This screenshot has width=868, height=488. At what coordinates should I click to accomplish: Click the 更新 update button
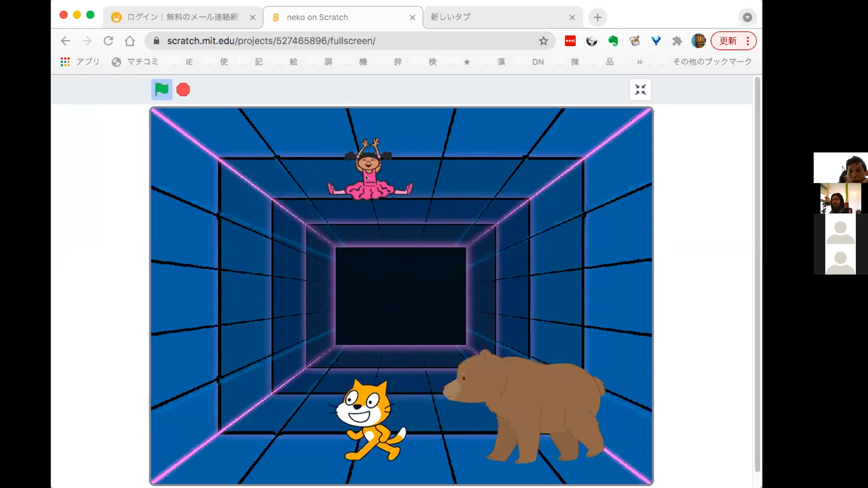click(734, 41)
